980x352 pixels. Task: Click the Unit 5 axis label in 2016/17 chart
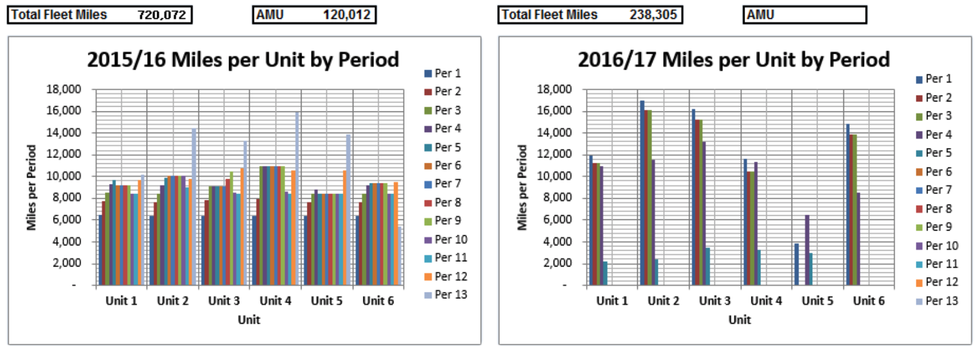817,301
